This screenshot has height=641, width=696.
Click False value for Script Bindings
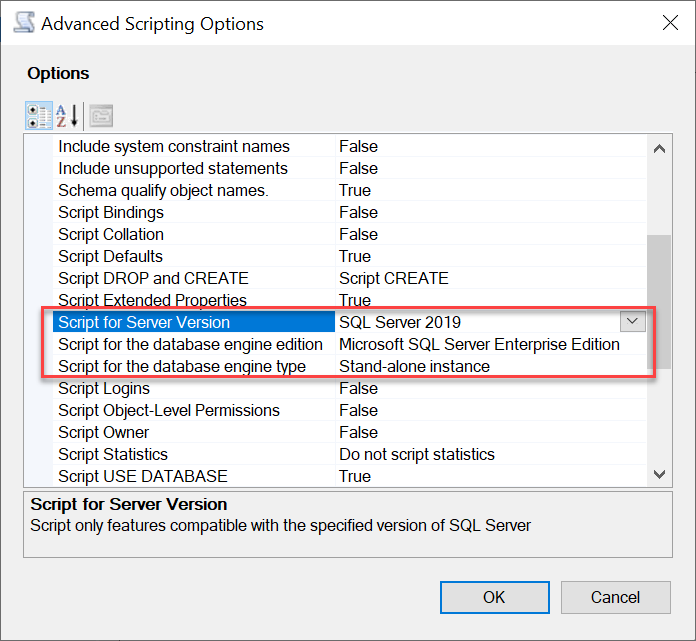pos(358,212)
